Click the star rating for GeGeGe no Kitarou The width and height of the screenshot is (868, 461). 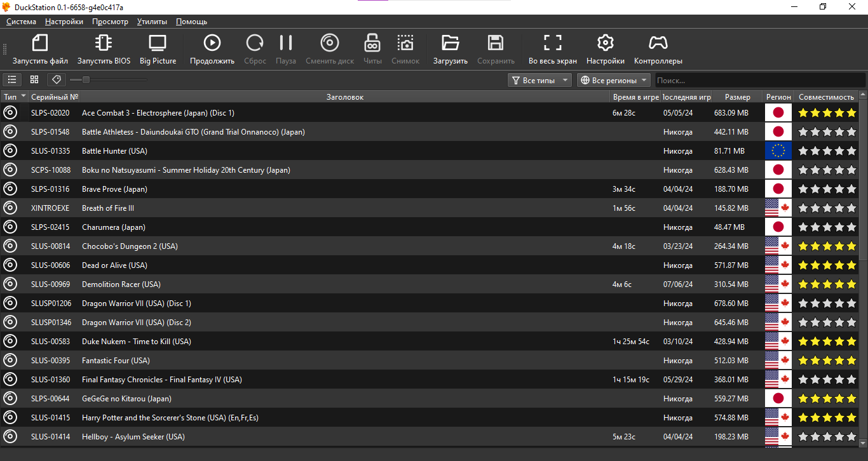point(827,399)
